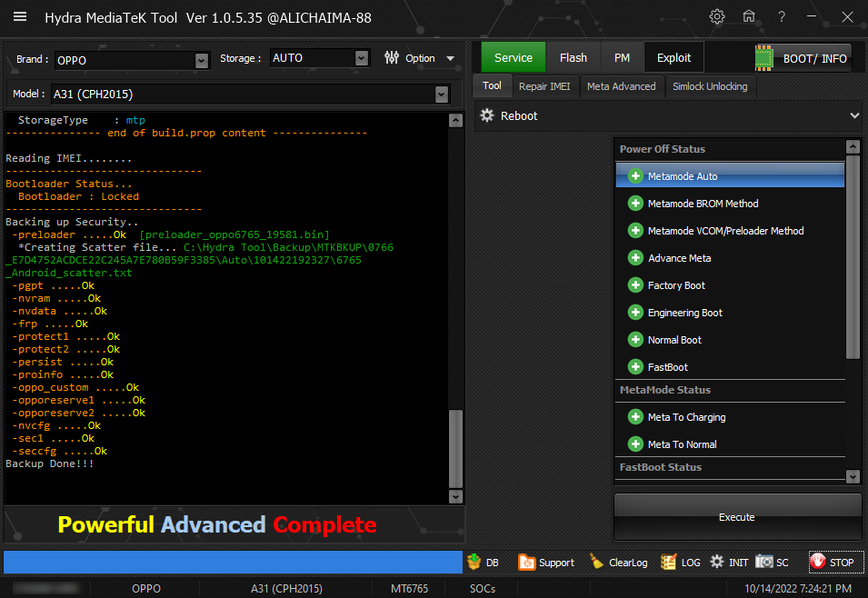Click the Reboot list scrollbar thumb
This screenshot has height=598, width=868.
click(853, 257)
